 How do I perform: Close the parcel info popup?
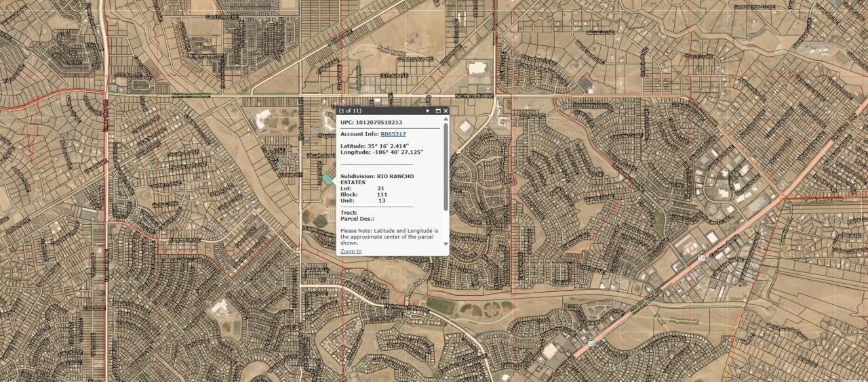tap(446, 110)
